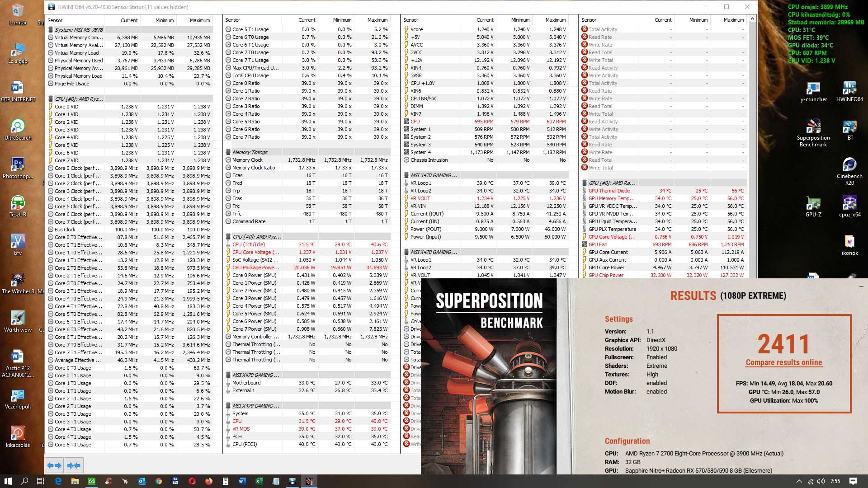
Task: Select the Arctic P12 Word document icon
Action: click(x=18, y=364)
